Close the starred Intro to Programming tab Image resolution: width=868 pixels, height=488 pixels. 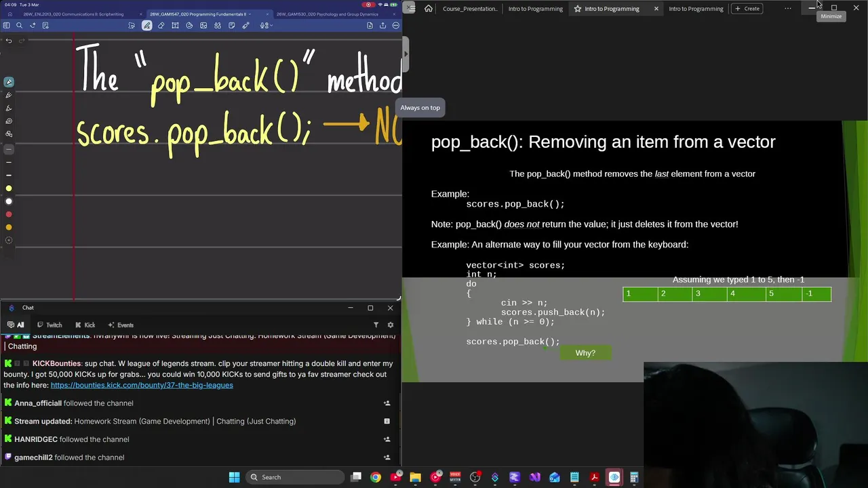point(656,8)
